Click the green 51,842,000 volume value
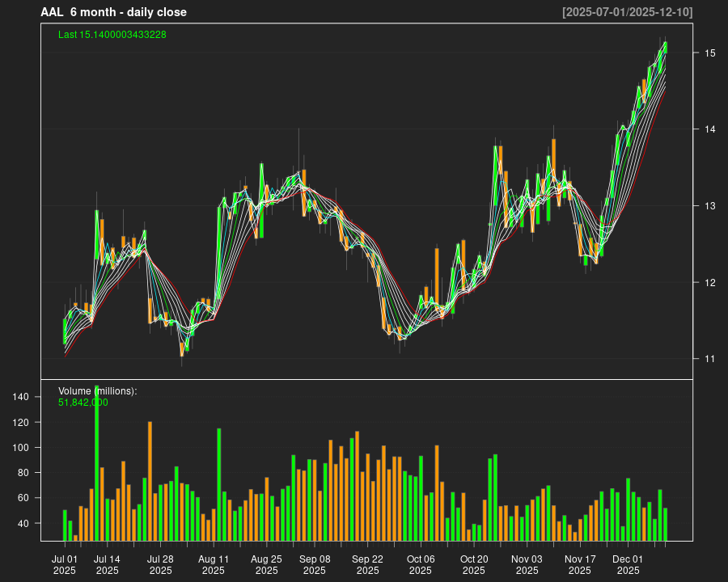728x582 pixels. pos(83,402)
